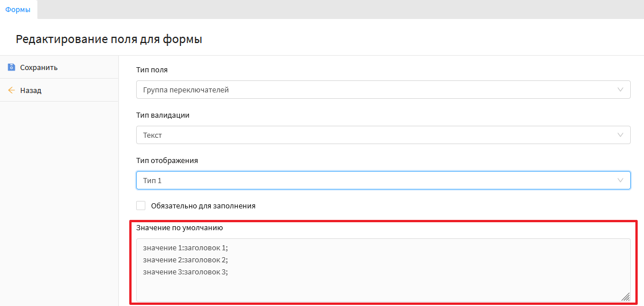Switch to the Формы tab
The image size is (644, 306).
[x=18, y=9]
